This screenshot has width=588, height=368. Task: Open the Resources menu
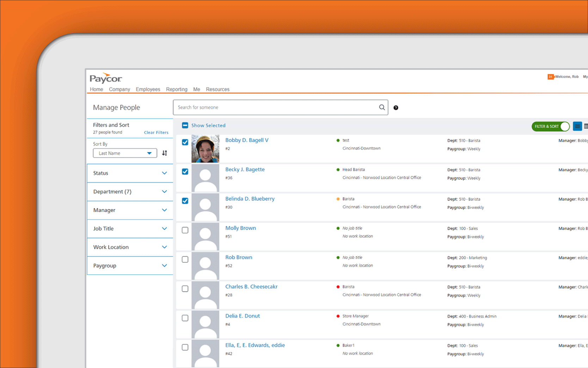pyautogui.click(x=218, y=89)
